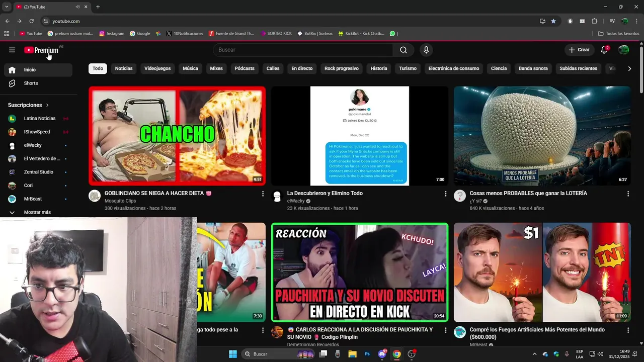
Task: Open Discord from the taskbar
Action: [x=382, y=354]
